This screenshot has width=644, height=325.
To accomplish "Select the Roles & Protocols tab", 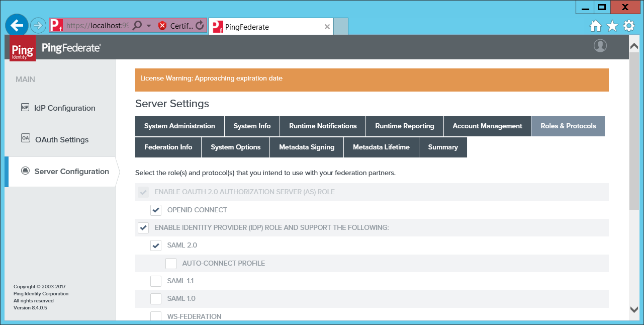I will (x=568, y=126).
